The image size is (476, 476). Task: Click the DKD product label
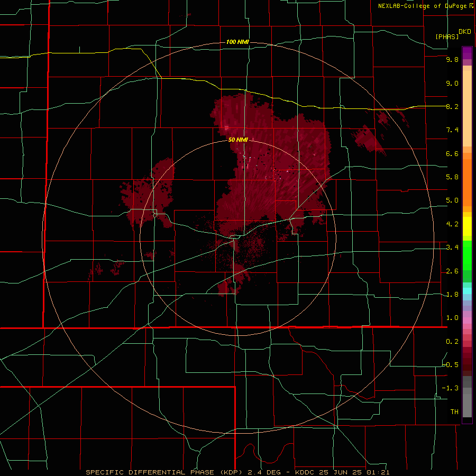[465, 32]
